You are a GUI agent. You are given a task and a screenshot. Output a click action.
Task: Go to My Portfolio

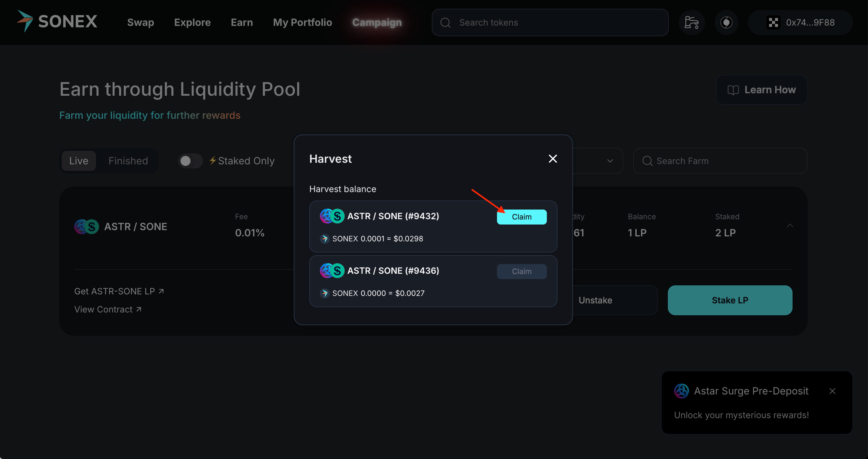[x=303, y=23]
